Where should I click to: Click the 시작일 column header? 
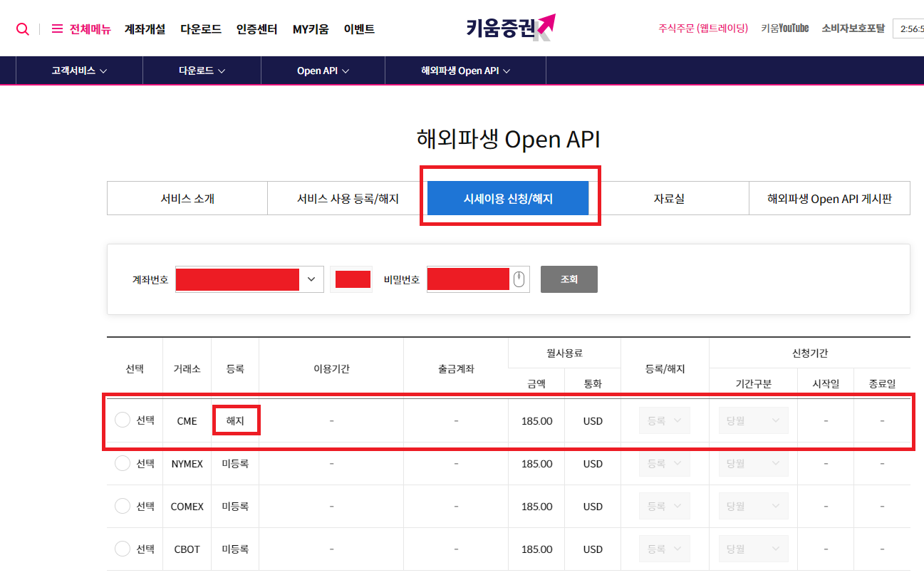(x=826, y=383)
